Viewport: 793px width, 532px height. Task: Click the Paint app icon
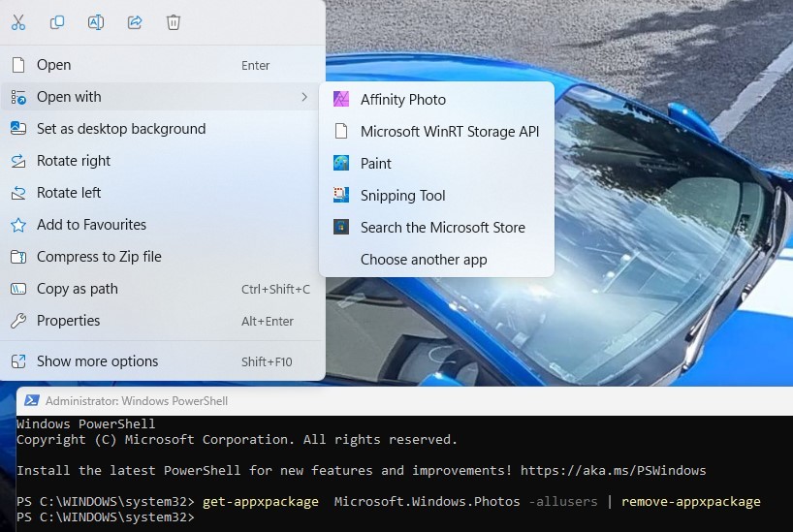click(341, 163)
